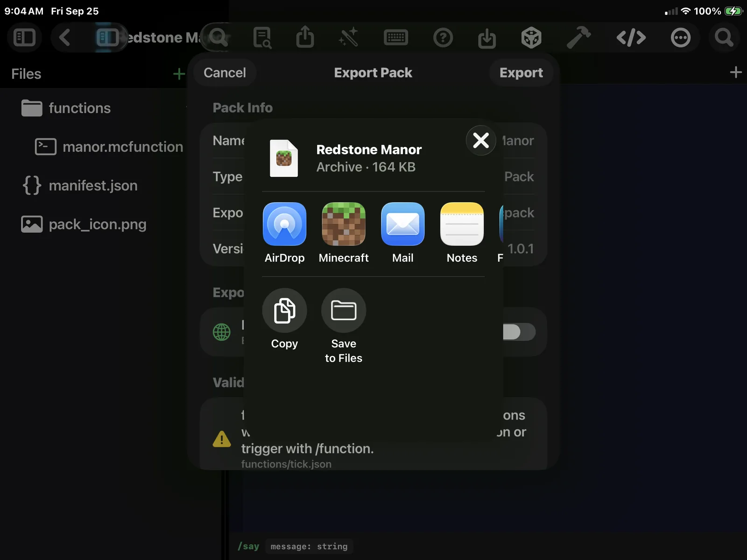
Task: Open the more options ellipsis menu
Action: click(681, 37)
